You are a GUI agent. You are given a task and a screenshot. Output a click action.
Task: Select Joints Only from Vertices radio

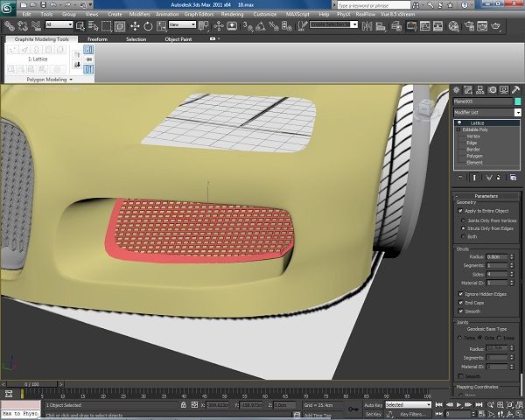pos(464,220)
